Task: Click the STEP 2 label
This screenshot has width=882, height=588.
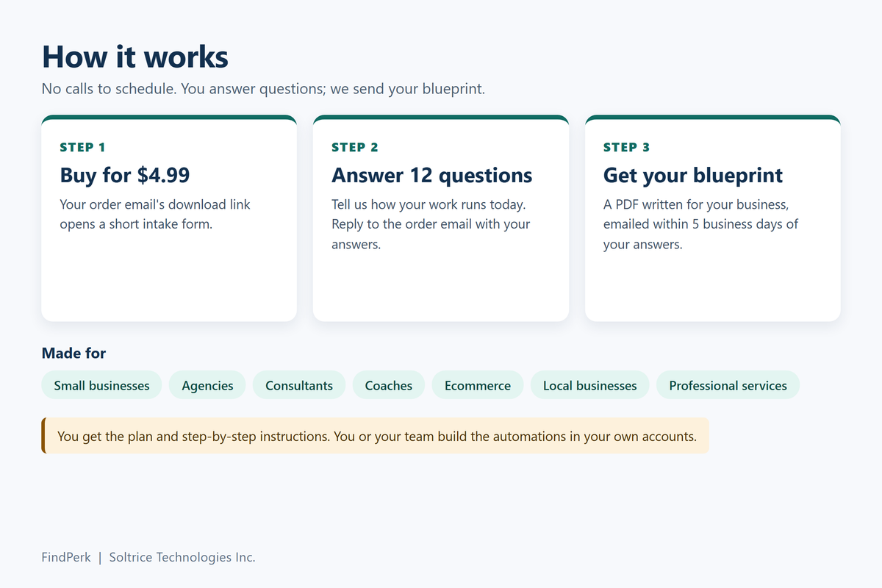Action: (355, 147)
